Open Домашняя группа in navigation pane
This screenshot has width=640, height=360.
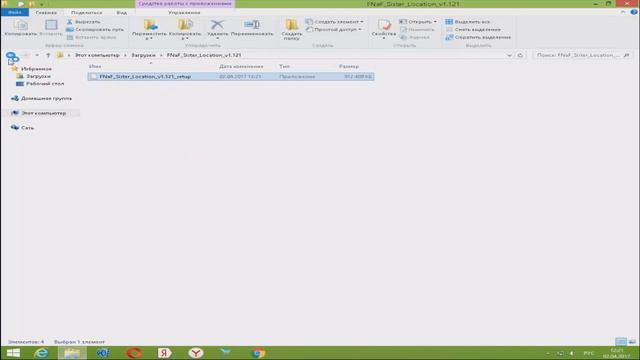42,98
